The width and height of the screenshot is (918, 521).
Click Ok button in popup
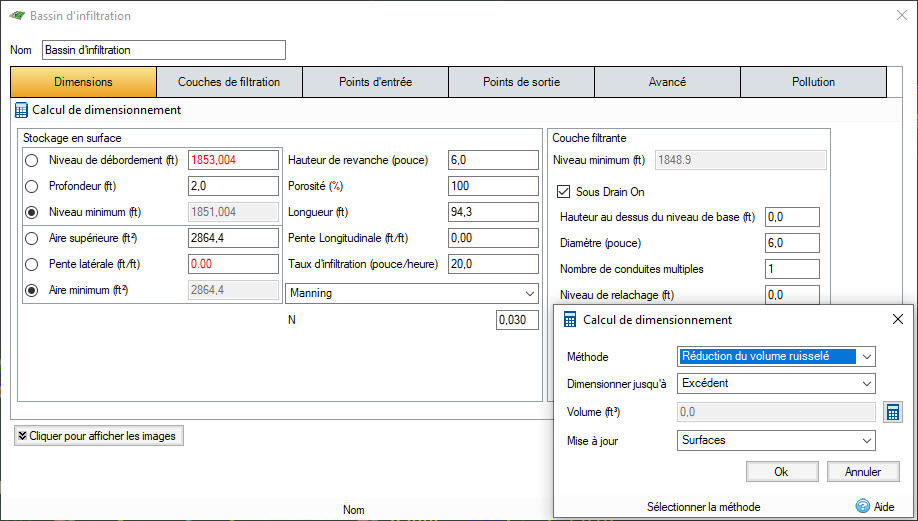[782, 472]
